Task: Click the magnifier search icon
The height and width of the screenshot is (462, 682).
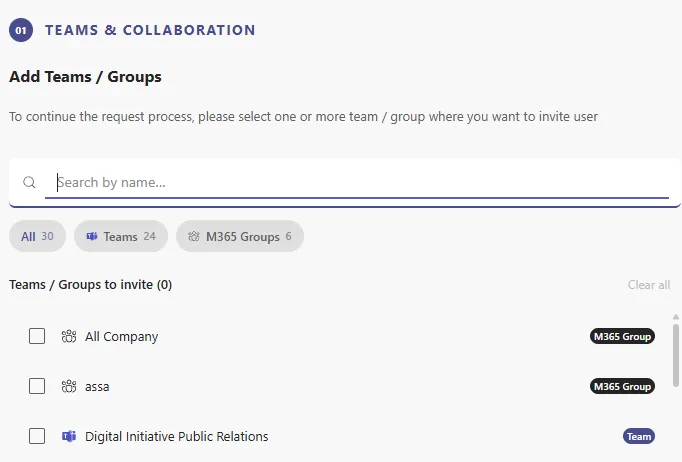Action: coord(29,182)
